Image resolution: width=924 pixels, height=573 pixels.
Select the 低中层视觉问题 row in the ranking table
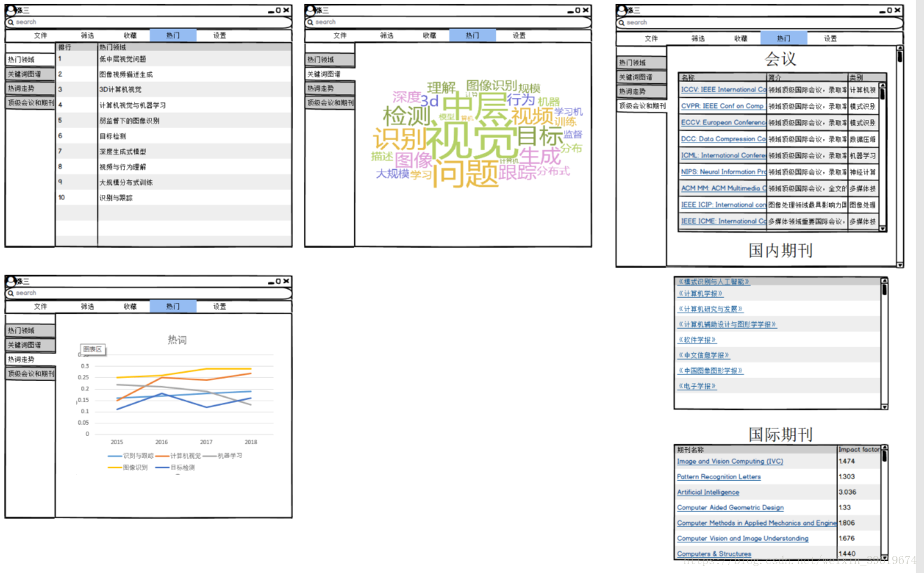[174, 59]
